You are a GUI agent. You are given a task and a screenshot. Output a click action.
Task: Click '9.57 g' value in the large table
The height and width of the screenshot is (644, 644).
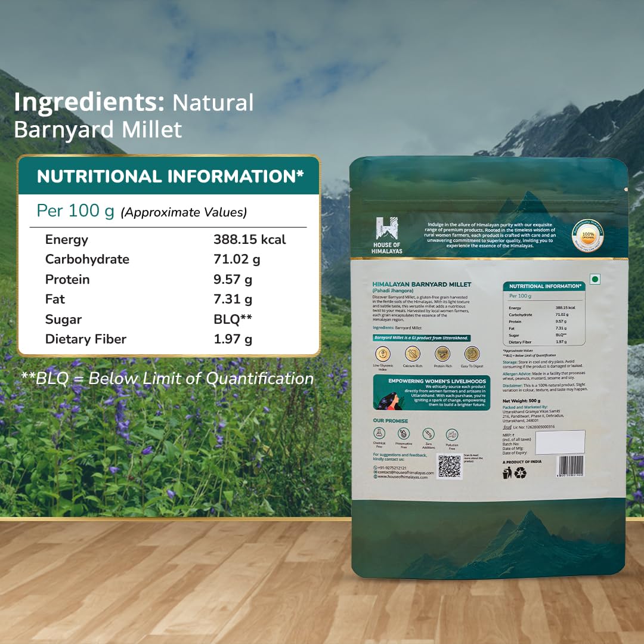[233, 280]
